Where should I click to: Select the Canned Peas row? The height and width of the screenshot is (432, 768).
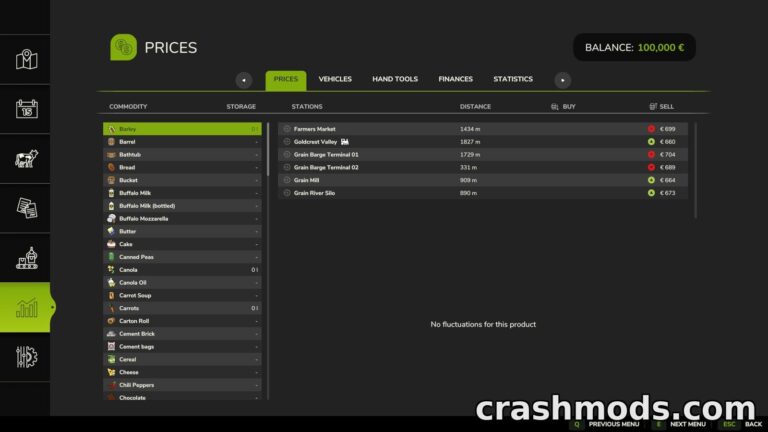[x=182, y=257]
